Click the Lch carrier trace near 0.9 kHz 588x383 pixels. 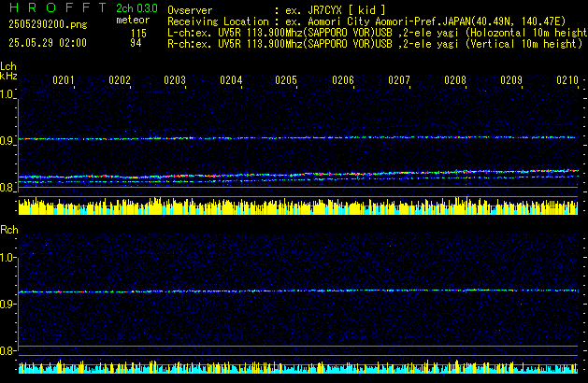pos(298,138)
